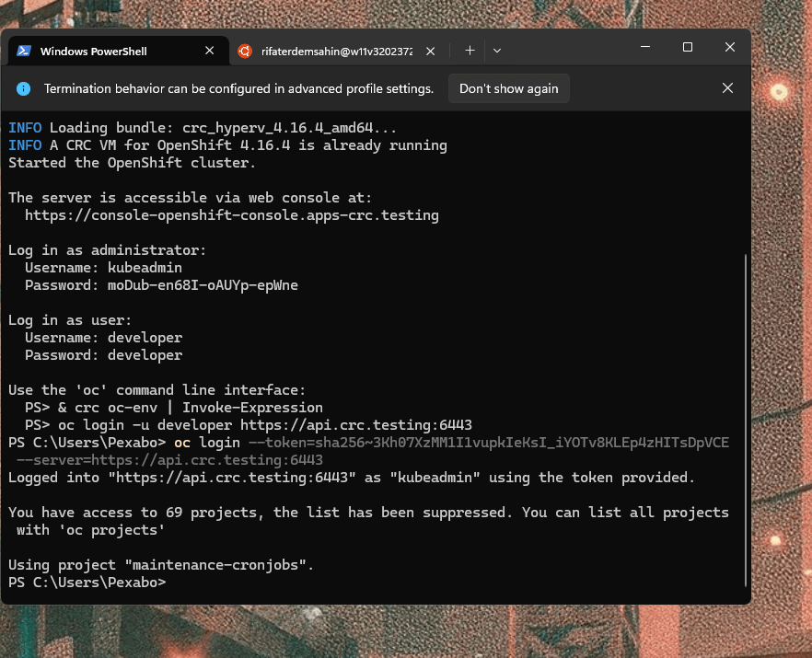Click 'Started the OpenShift cluster.' line
This screenshot has height=658, width=812.
(132, 163)
